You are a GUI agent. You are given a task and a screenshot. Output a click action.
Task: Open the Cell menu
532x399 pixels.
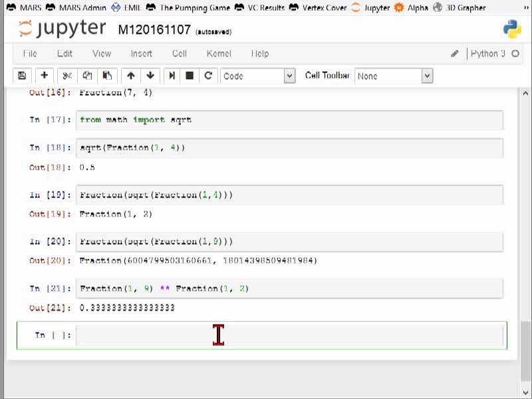coord(180,54)
